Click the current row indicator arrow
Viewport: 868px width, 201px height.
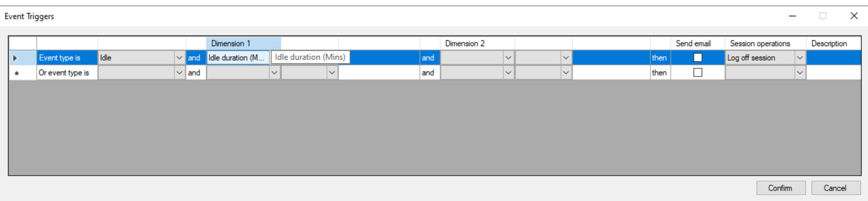(x=15, y=58)
